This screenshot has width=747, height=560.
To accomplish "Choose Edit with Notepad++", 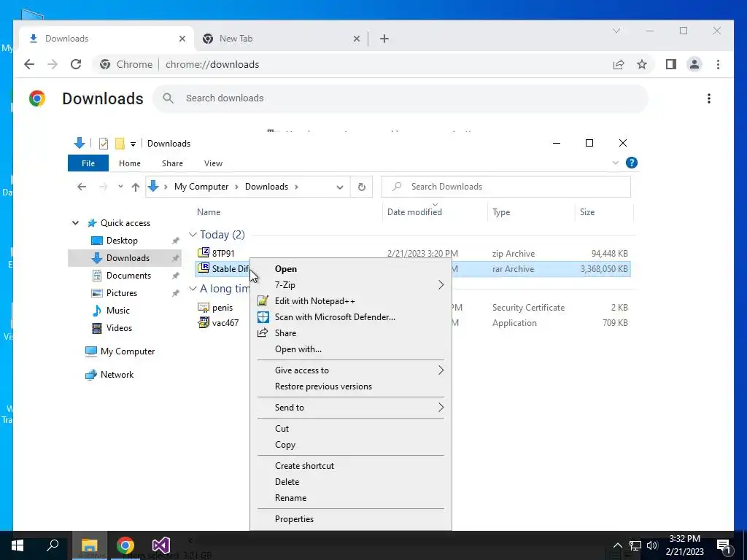I will 351,301.
